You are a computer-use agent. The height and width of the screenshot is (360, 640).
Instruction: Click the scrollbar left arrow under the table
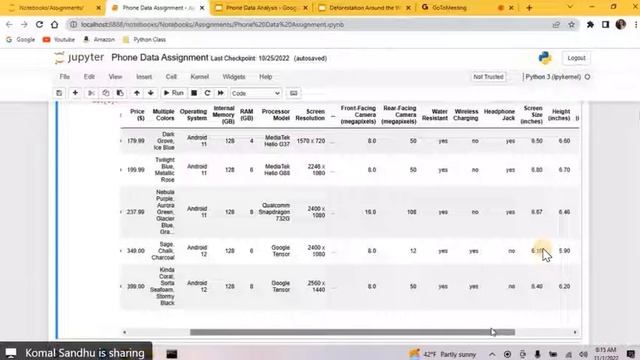(x=124, y=332)
